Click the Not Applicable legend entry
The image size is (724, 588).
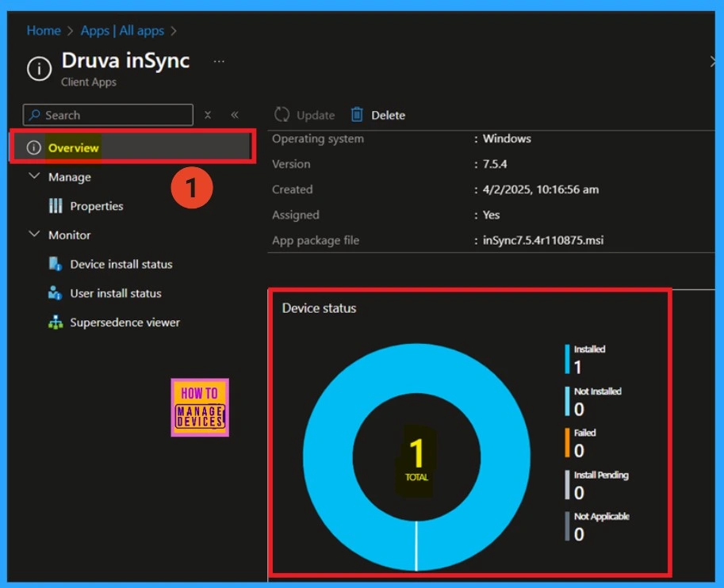tap(597, 526)
